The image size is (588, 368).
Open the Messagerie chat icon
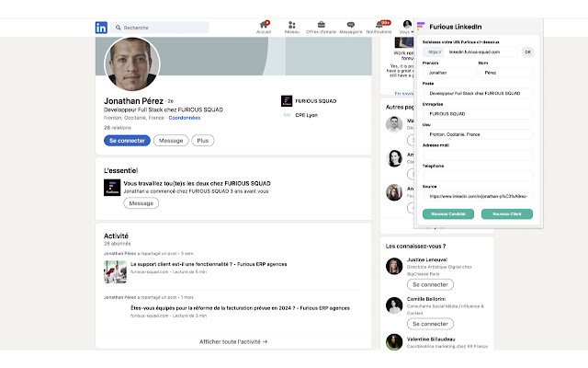pos(351,28)
